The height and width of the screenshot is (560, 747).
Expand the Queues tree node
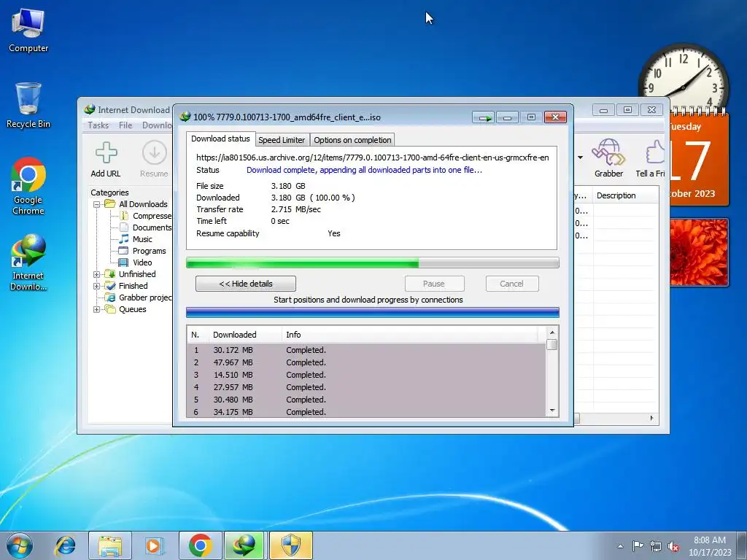tap(97, 309)
